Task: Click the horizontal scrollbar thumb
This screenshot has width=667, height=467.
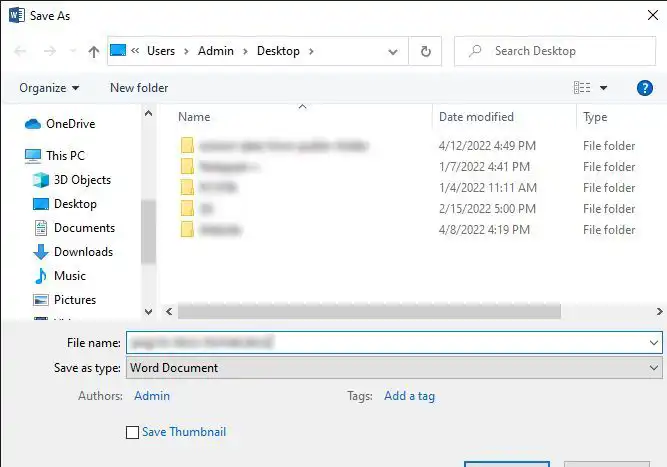Action: (369, 312)
